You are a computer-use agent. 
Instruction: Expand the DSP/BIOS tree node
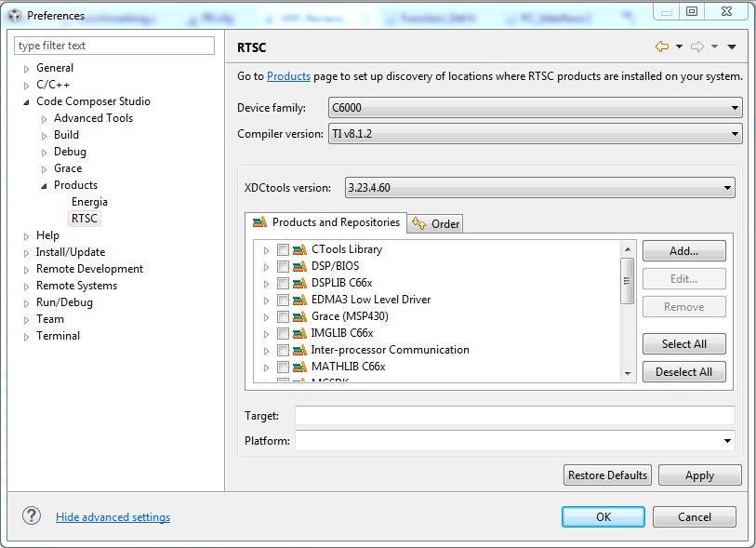[x=266, y=267]
